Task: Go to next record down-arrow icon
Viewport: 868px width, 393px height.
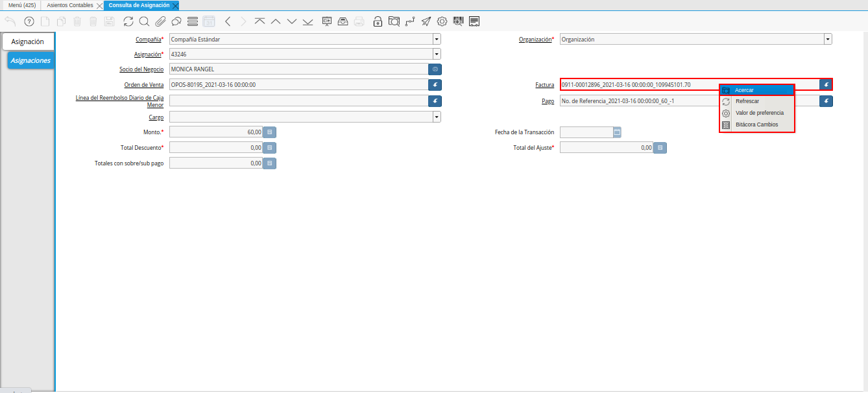Action: tap(292, 21)
